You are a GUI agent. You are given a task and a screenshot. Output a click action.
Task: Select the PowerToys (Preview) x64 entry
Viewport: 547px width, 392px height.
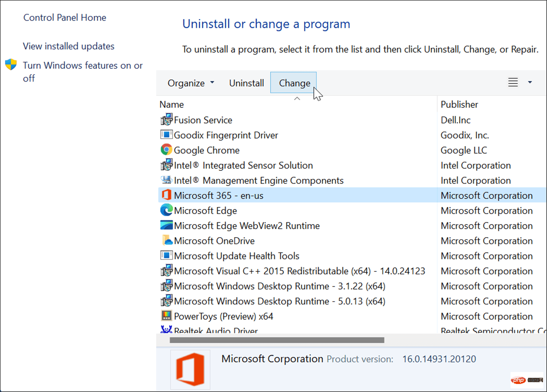click(224, 316)
